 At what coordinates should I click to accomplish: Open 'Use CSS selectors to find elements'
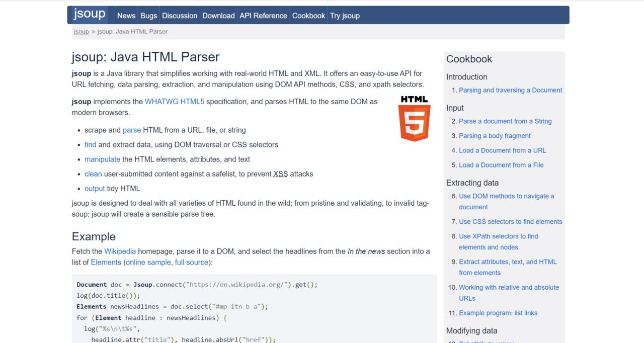(x=510, y=222)
